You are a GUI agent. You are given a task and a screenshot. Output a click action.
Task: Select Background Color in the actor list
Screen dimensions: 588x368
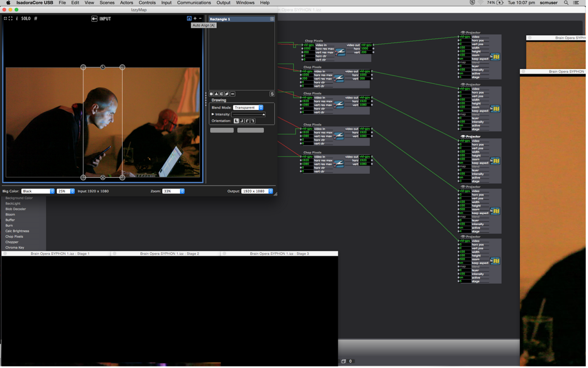[x=19, y=198]
